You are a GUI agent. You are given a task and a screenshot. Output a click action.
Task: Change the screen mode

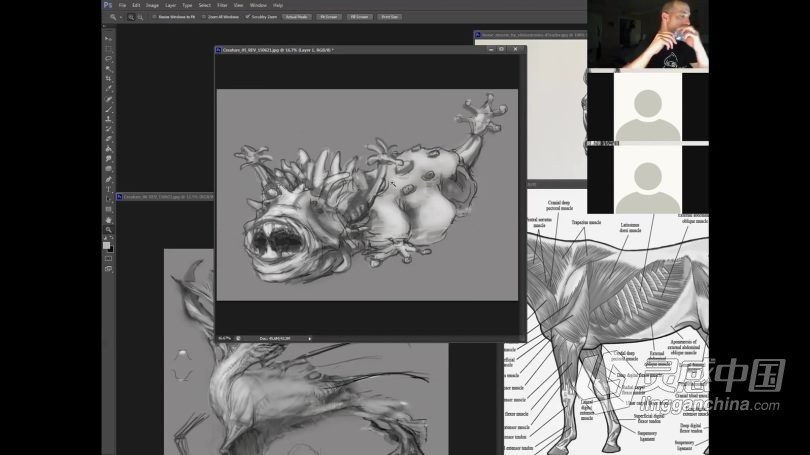(x=108, y=269)
